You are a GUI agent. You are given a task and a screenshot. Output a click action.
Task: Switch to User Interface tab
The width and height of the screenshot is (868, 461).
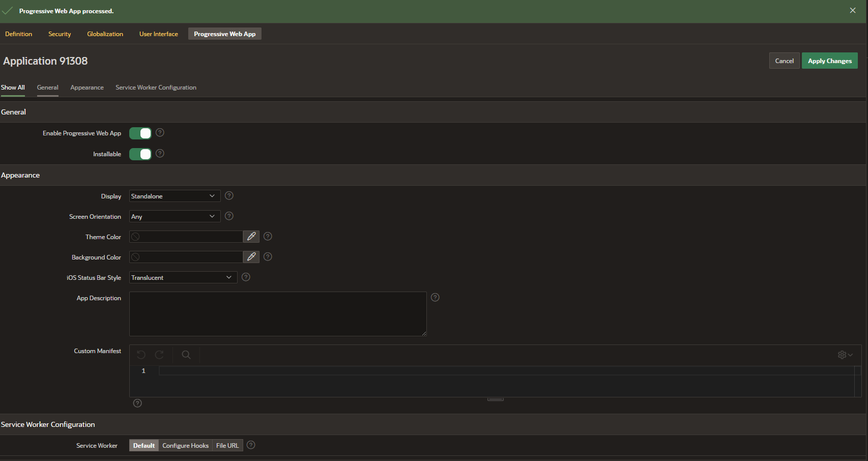tap(159, 34)
